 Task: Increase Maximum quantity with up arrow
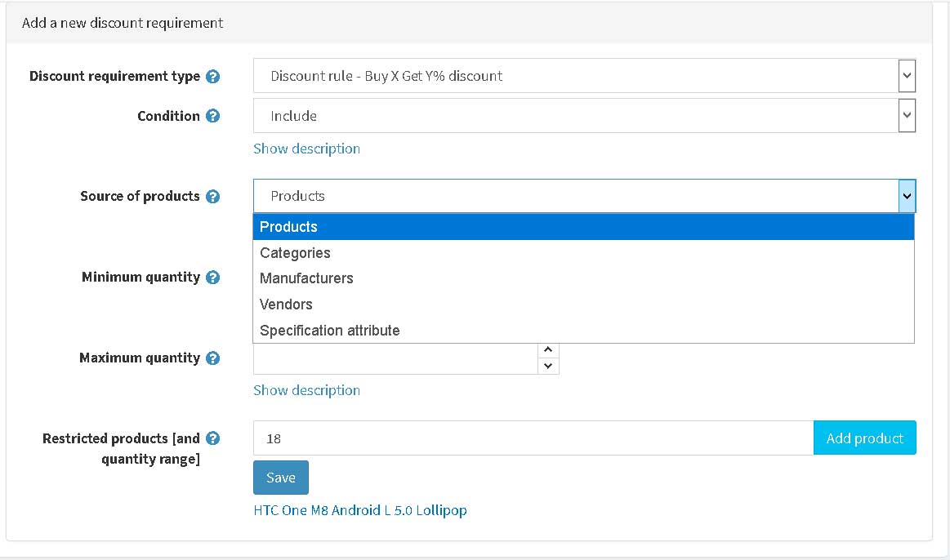[548, 350]
